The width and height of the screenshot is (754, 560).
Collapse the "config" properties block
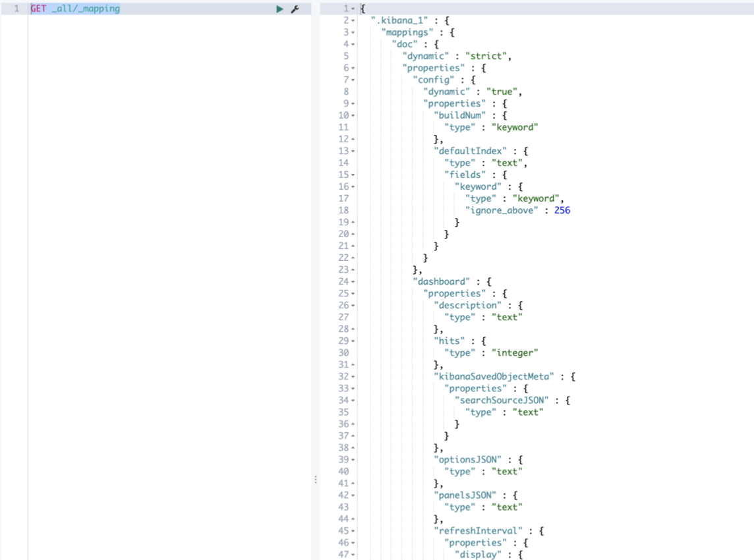pyautogui.click(x=352, y=79)
